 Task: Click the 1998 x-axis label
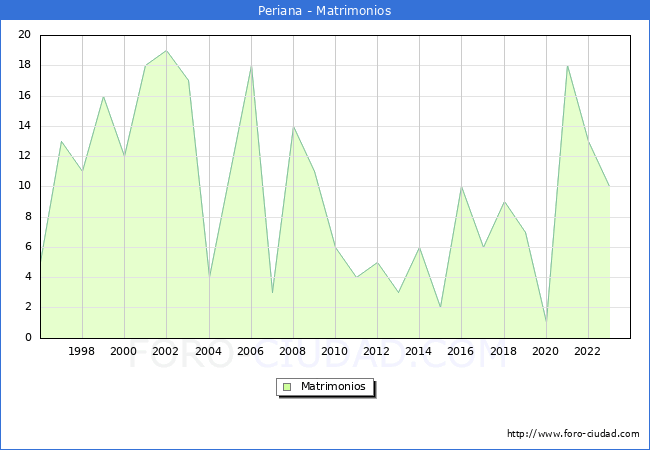(x=81, y=351)
